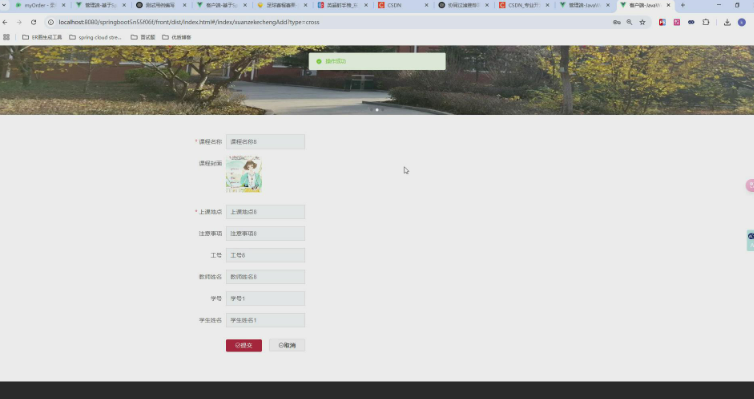Open the browser profile avatar
The height and width of the screenshot is (399, 754).
(x=741, y=22)
